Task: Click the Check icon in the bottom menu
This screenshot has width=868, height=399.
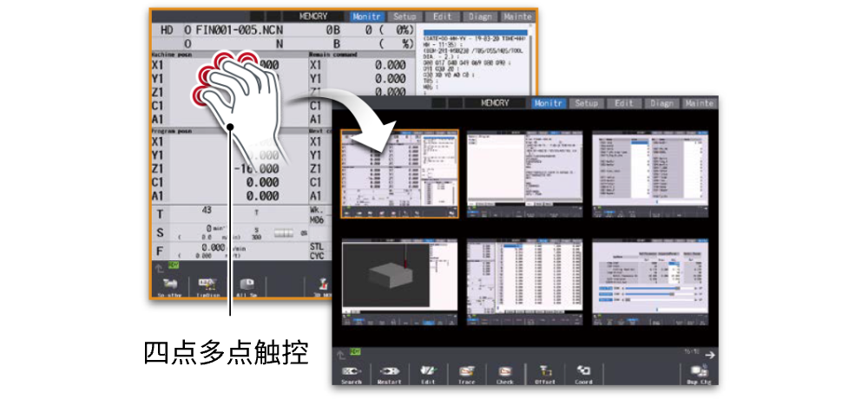Action: 504,373
